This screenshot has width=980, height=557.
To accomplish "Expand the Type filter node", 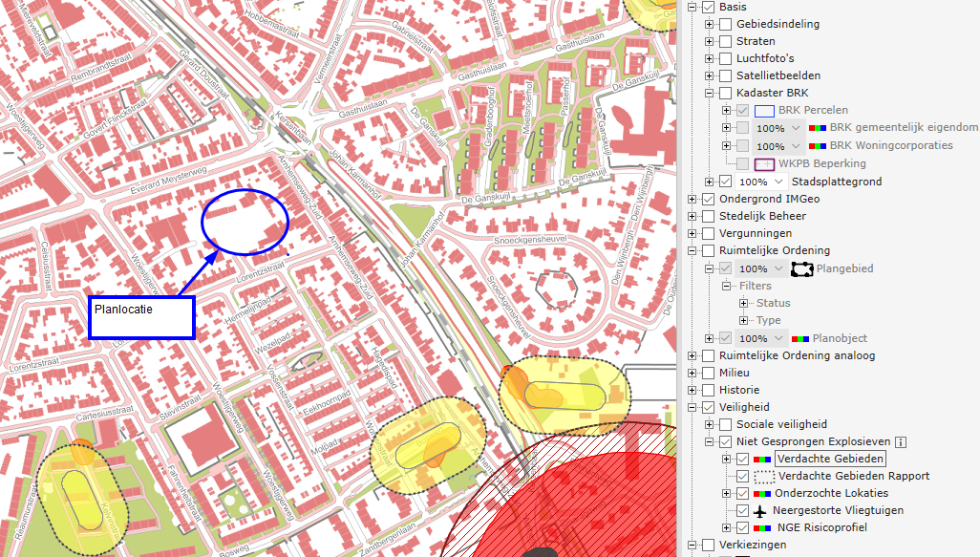I will pos(744,321).
